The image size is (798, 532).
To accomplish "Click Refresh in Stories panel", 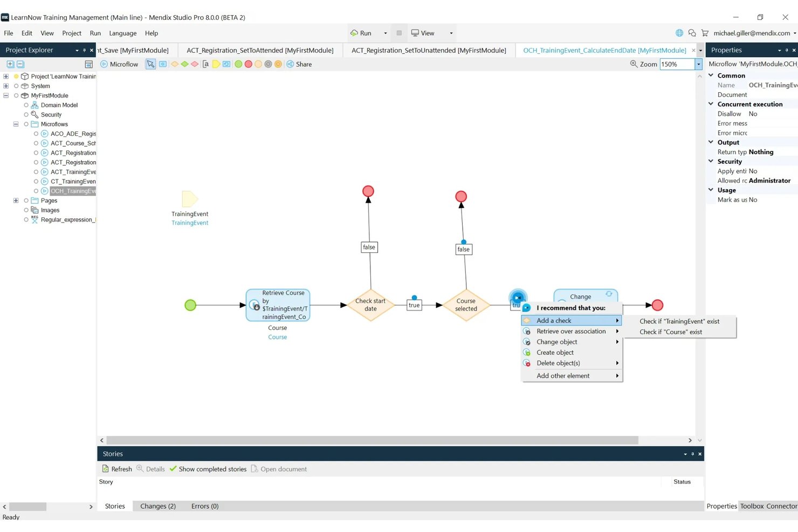I will coord(117,469).
